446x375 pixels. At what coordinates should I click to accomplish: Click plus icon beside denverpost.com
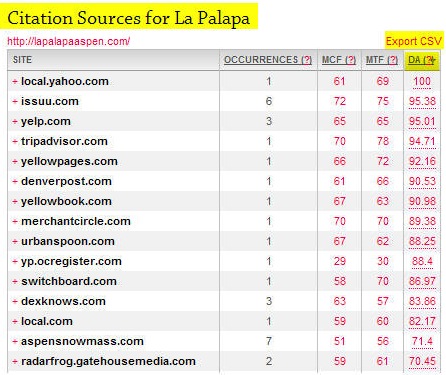point(15,181)
